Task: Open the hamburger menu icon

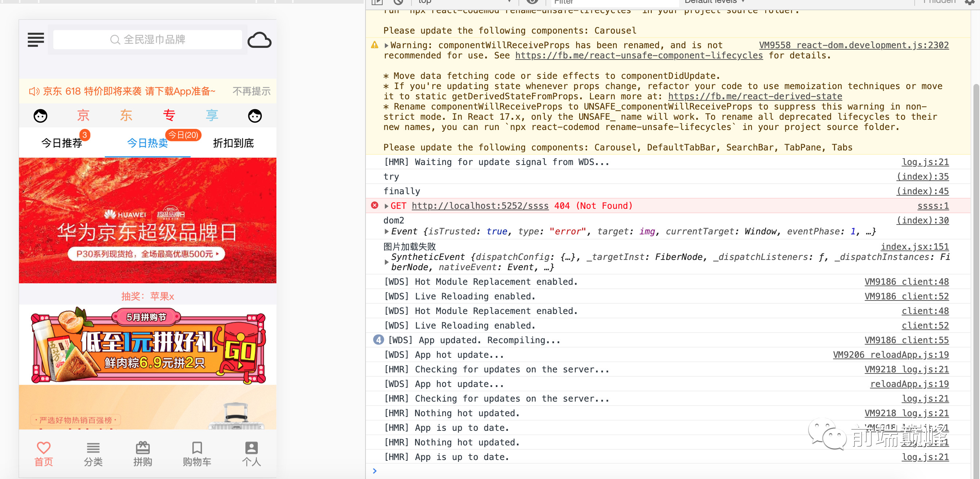Action: pos(36,39)
